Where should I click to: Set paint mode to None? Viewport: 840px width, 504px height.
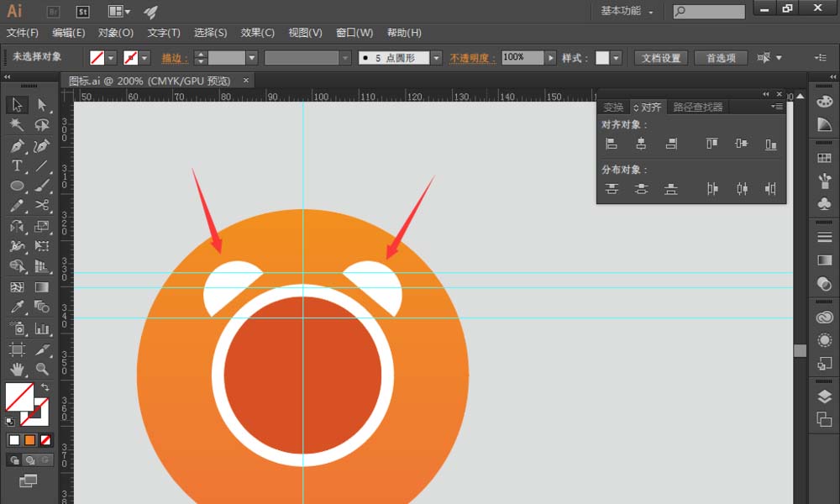tap(45, 440)
